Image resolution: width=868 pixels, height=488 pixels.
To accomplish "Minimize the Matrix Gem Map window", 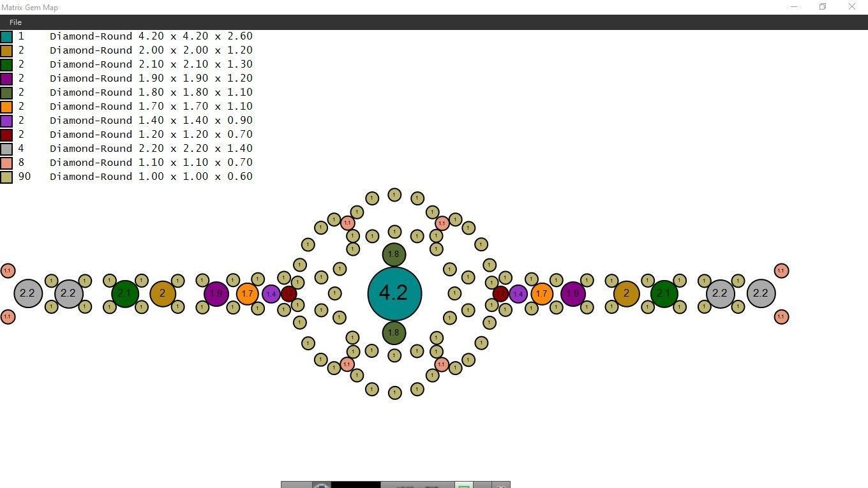I will 794,7.
